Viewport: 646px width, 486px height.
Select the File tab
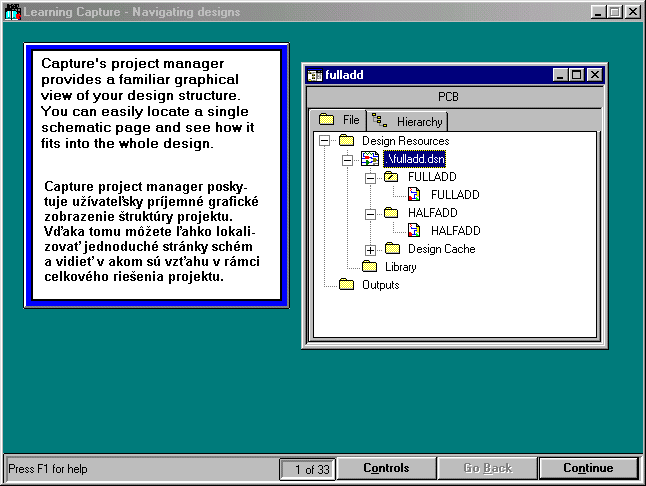click(x=339, y=120)
